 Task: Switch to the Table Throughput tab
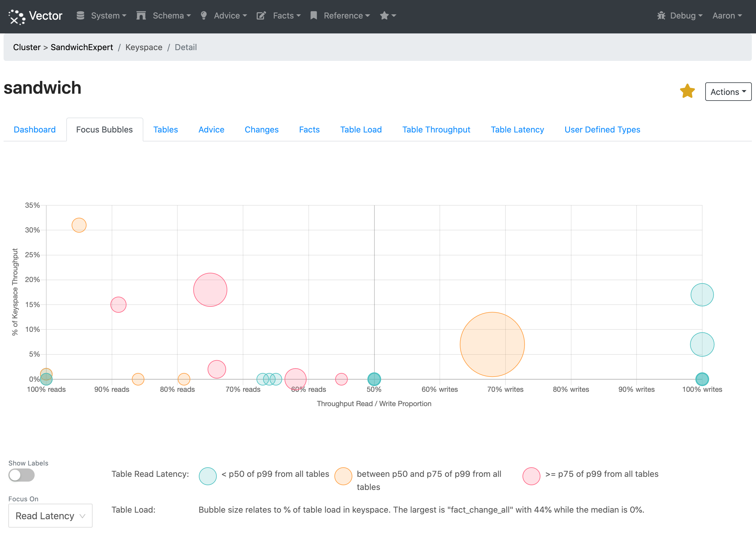click(436, 130)
